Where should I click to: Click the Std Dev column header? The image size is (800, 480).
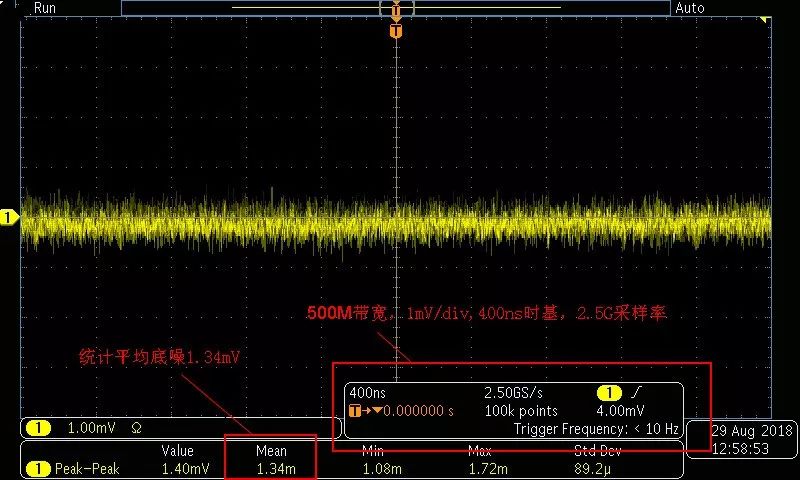[x=597, y=451]
